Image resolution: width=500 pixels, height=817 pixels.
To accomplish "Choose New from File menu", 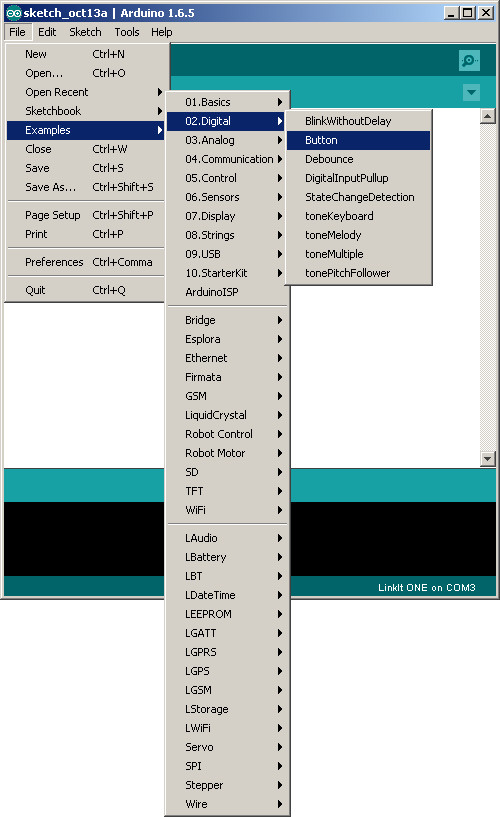I will coord(86,54).
